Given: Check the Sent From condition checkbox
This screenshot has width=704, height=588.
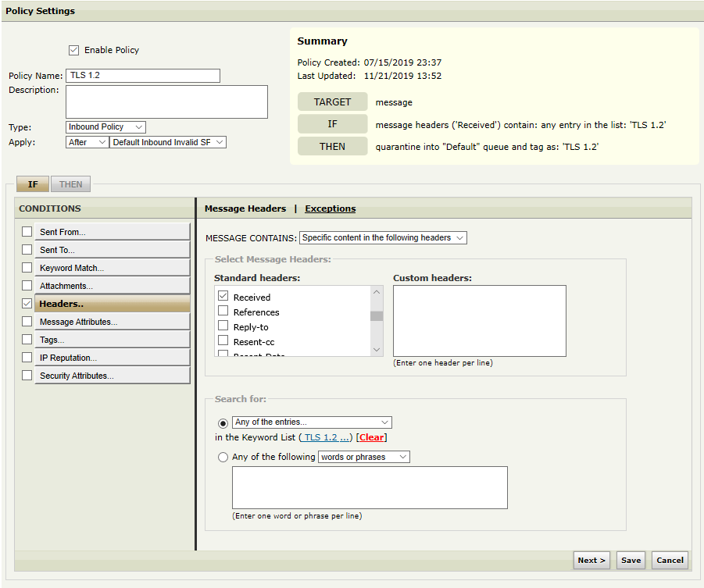Looking at the screenshot, I should pyautogui.click(x=27, y=232).
